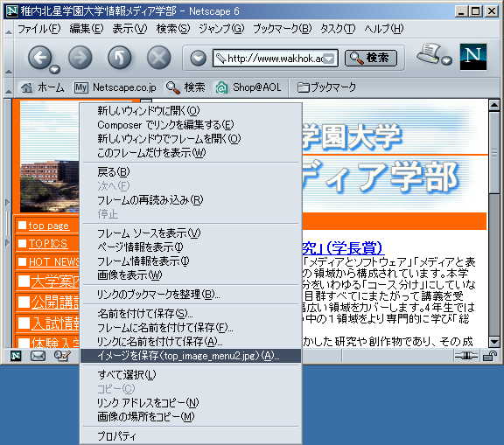The image size is (504, 445).
Task: Click the Mail envelope icon in status bar
Action: (x=38, y=356)
